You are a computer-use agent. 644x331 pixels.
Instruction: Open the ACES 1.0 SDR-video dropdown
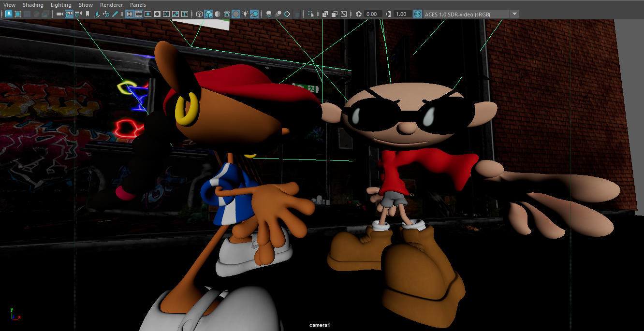(x=471, y=14)
